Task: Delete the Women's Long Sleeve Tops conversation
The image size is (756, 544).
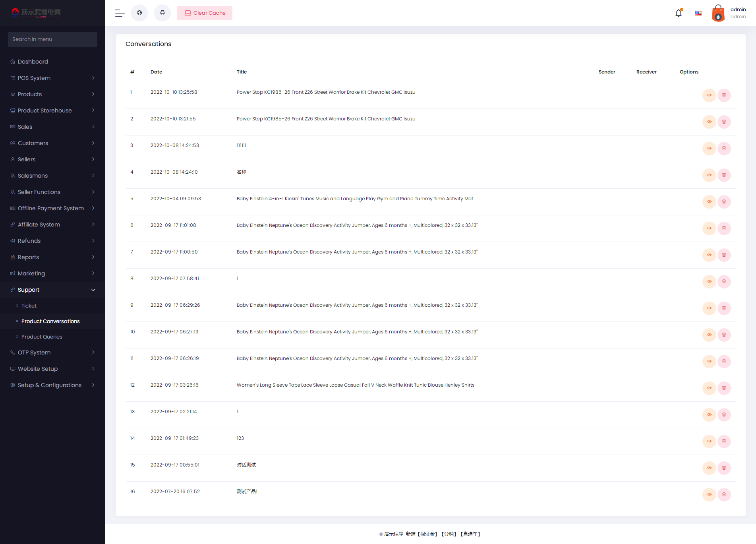Action: [724, 388]
